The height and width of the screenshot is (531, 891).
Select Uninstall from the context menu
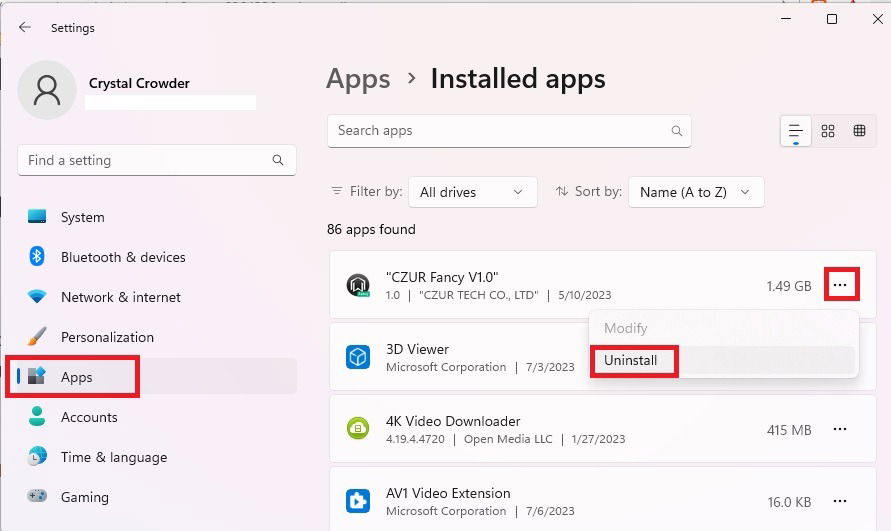point(723,360)
